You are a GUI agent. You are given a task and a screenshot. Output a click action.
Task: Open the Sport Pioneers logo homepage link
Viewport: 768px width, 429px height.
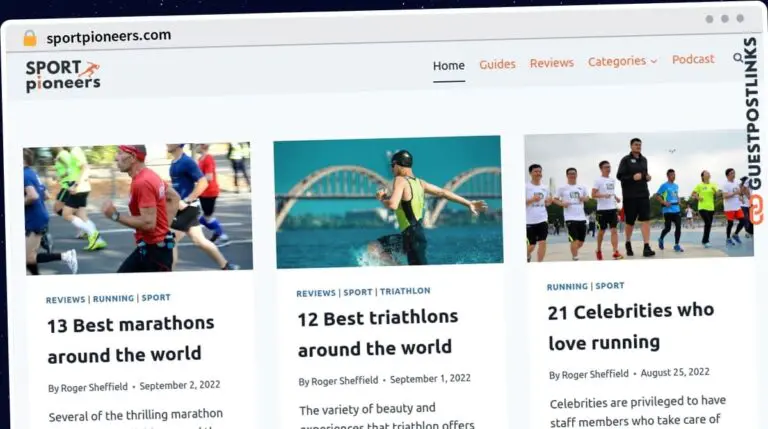click(63, 76)
